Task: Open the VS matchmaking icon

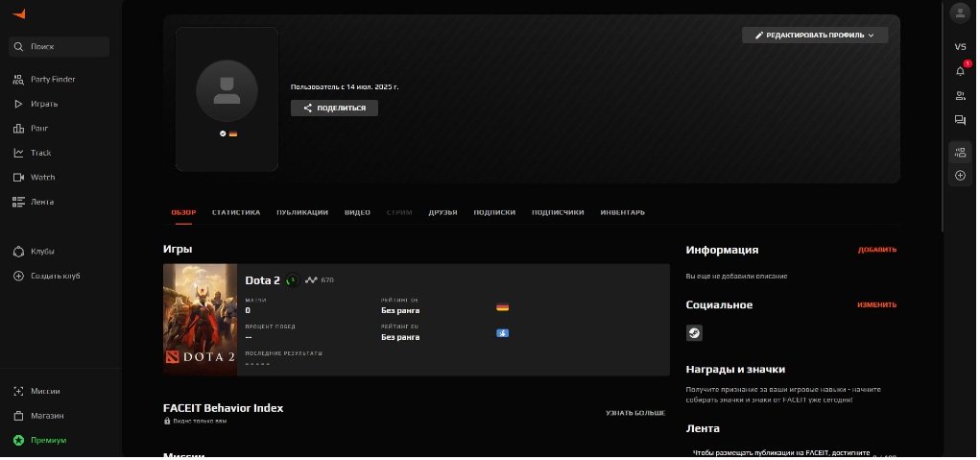Action: pos(959,46)
